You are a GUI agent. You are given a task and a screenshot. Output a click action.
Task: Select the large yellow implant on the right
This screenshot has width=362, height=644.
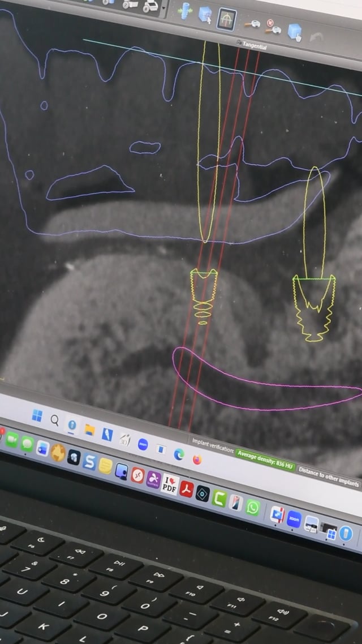click(x=314, y=308)
